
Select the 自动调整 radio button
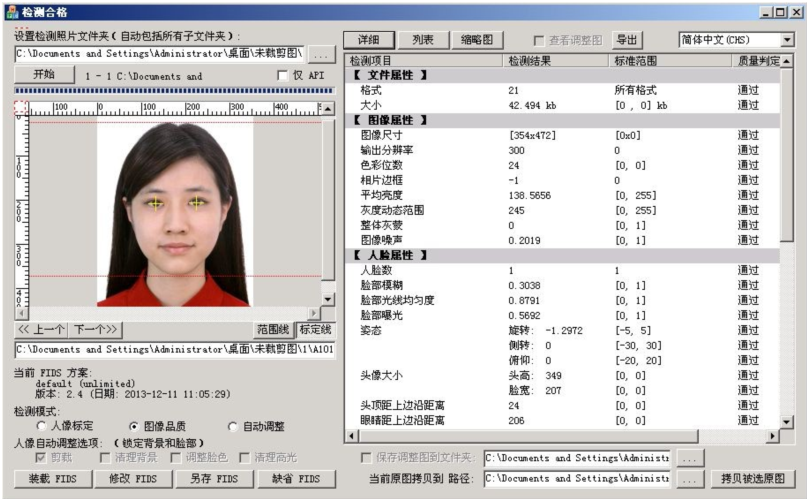coord(233,426)
